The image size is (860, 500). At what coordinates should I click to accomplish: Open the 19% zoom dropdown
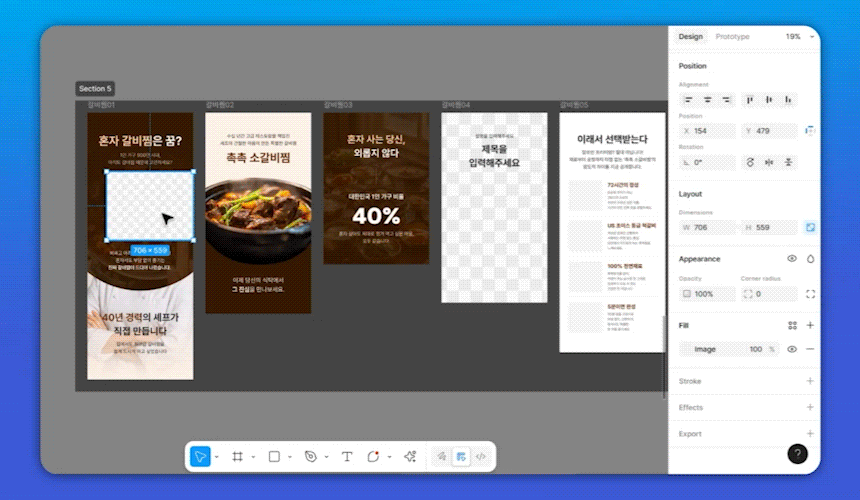[x=798, y=37]
